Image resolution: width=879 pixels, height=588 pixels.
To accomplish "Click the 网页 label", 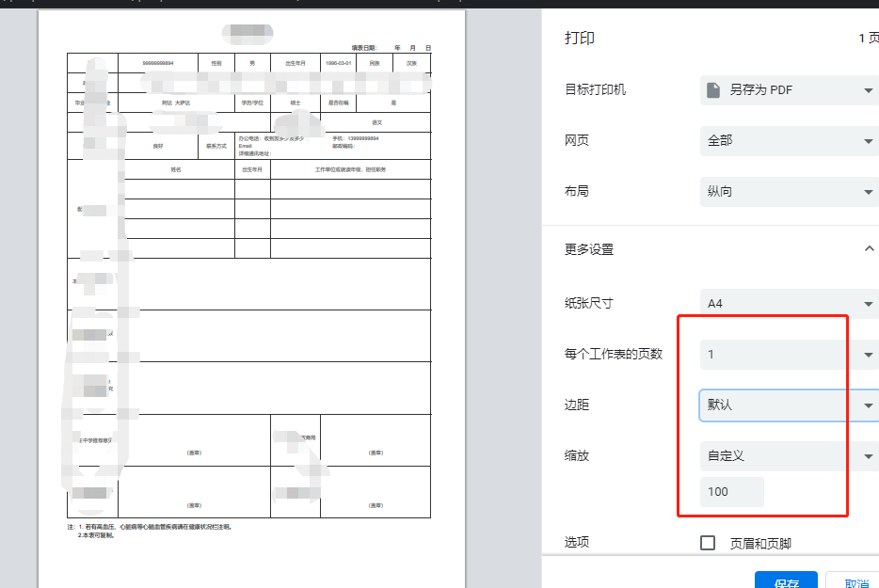I will pos(576,140).
